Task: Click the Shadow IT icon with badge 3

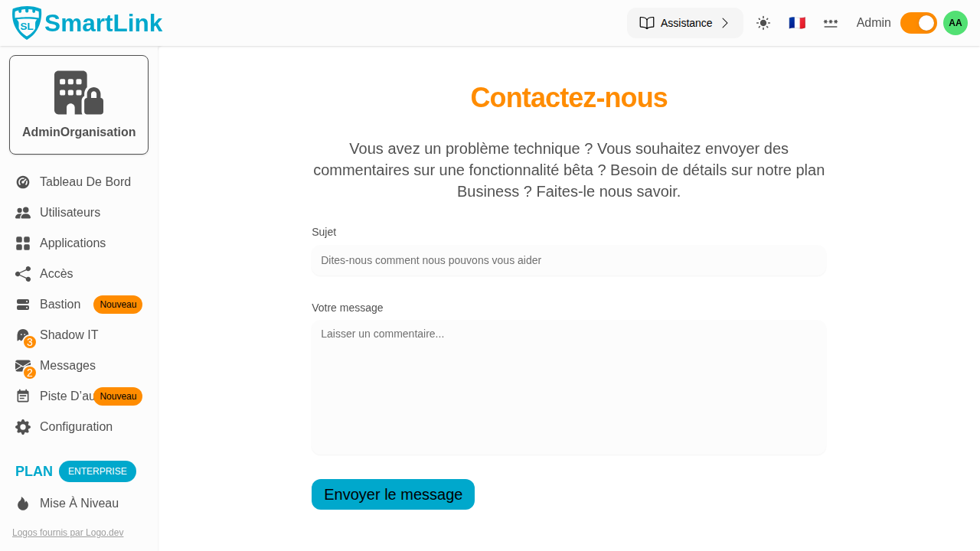Action: pos(22,334)
